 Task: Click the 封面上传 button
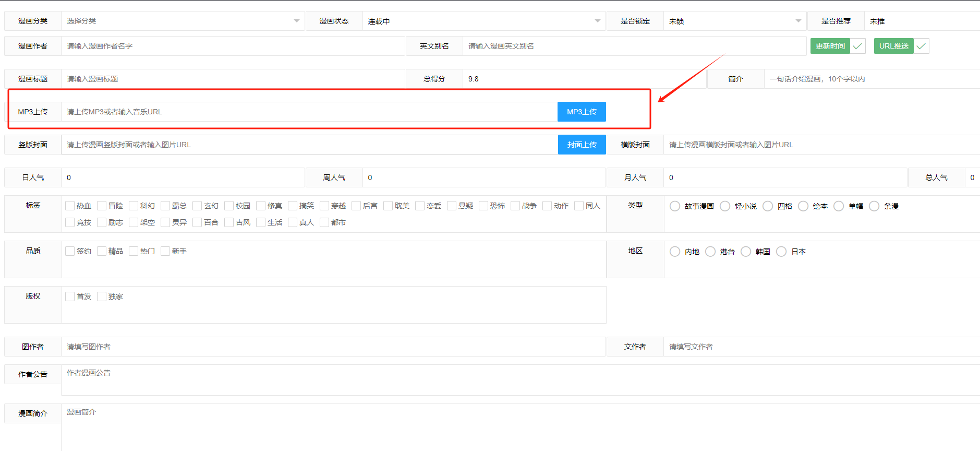click(582, 145)
